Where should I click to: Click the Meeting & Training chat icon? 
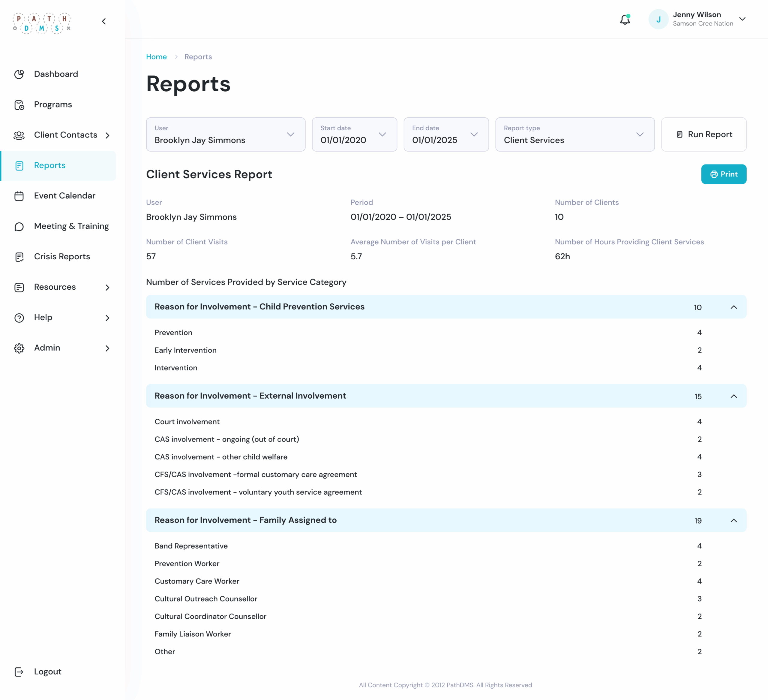click(19, 226)
